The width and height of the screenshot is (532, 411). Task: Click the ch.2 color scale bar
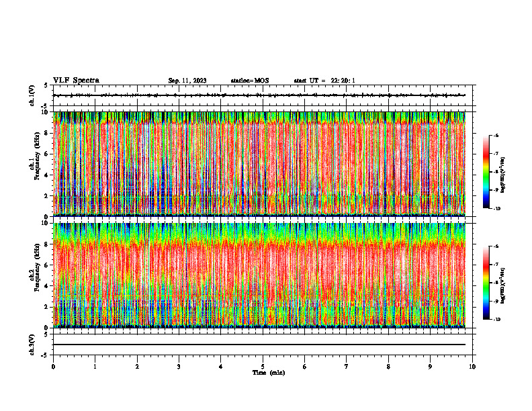pos(486,283)
